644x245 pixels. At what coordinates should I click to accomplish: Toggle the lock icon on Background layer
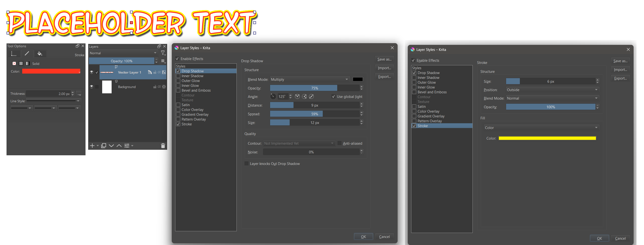(155, 87)
